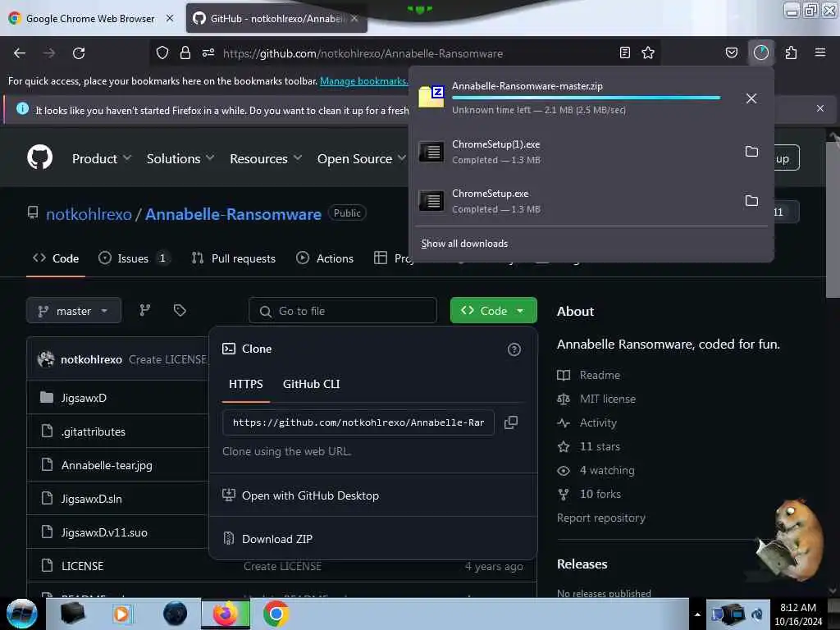View branches using the branch icon
Screen dimensions: 840x630
[x=144, y=310]
